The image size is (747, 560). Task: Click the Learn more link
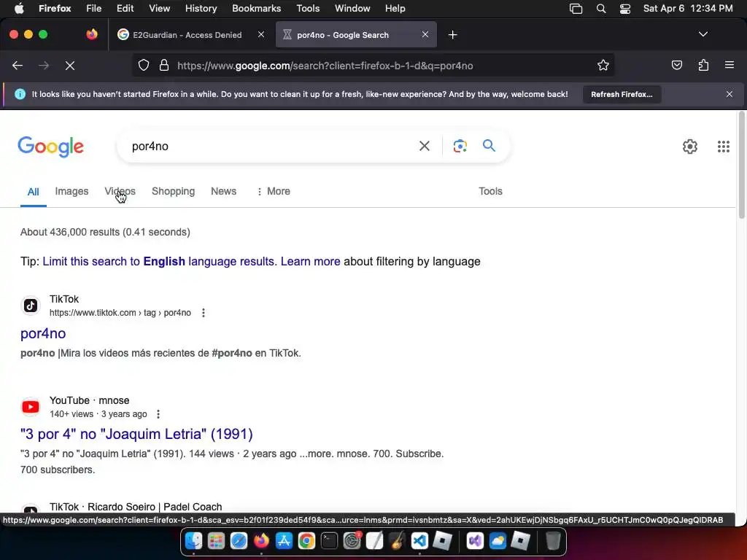310,262
